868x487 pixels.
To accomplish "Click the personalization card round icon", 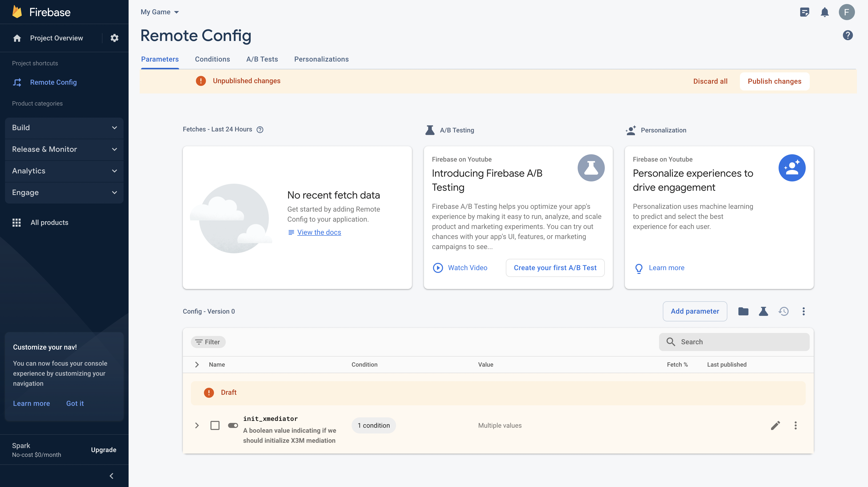I will click(x=792, y=168).
